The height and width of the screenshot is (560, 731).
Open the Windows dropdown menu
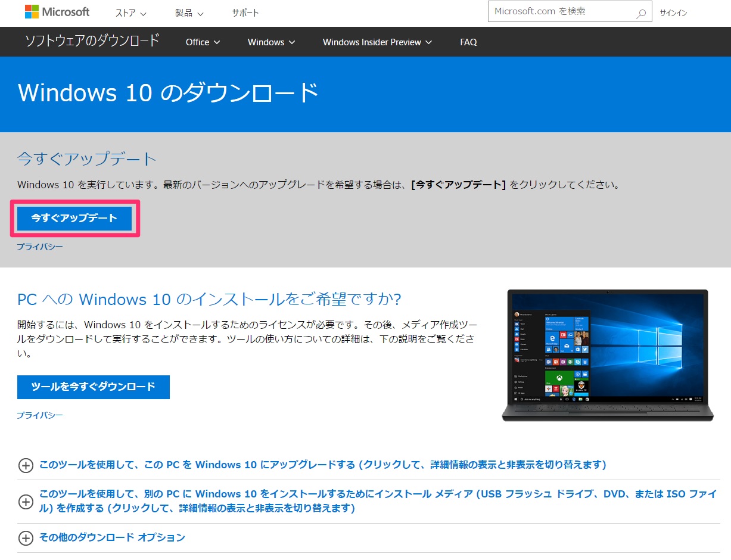[271, 42]
